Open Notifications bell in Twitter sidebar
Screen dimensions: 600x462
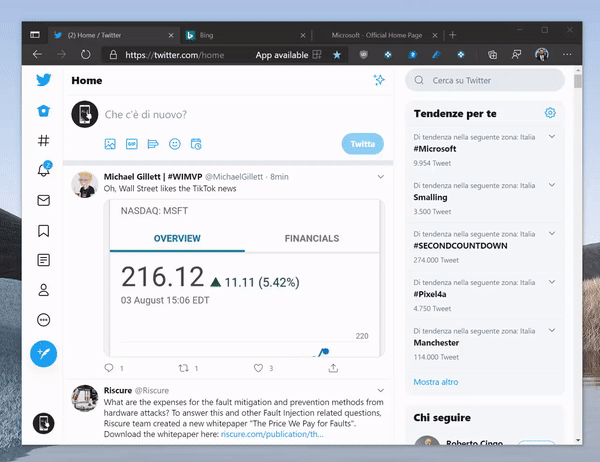(x=43, y=171)
